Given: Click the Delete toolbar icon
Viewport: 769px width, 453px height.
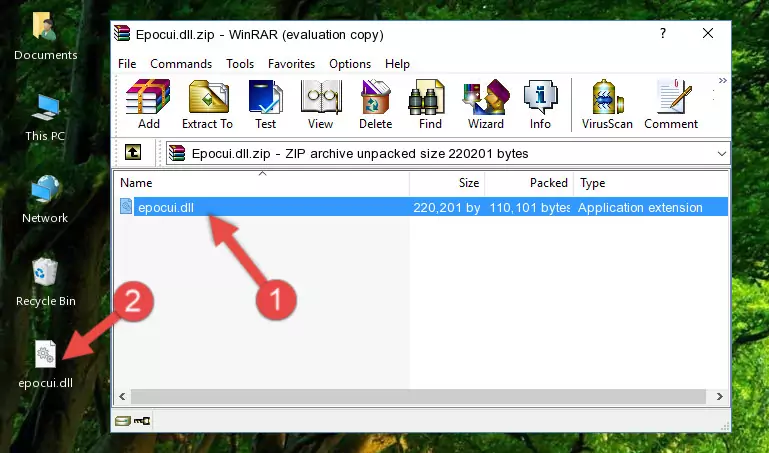Looking at the screenshot, I should [x=375, y=104].
